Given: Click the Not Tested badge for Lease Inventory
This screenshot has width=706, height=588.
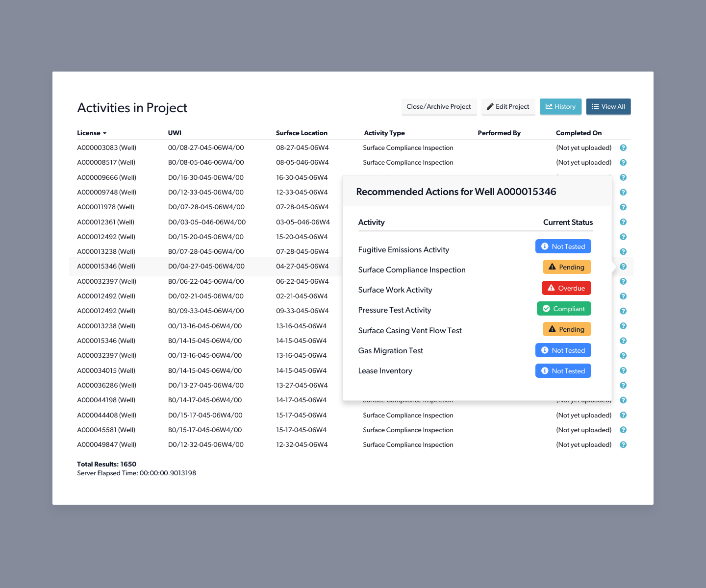Looking at the screenshot, I should 563,370.
